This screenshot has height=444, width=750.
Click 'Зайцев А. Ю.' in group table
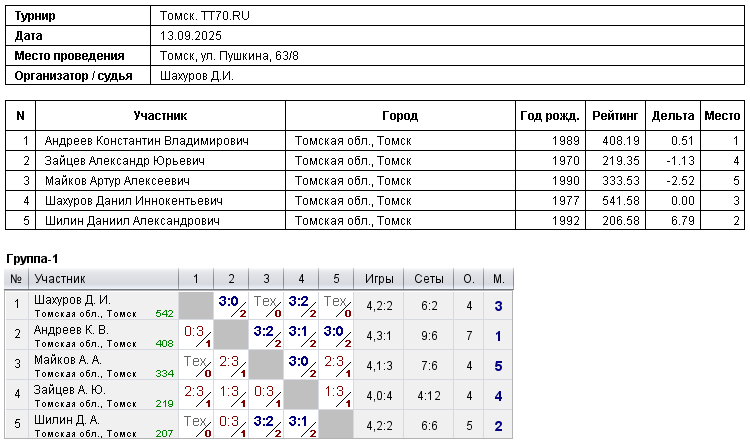click(69, 390)
